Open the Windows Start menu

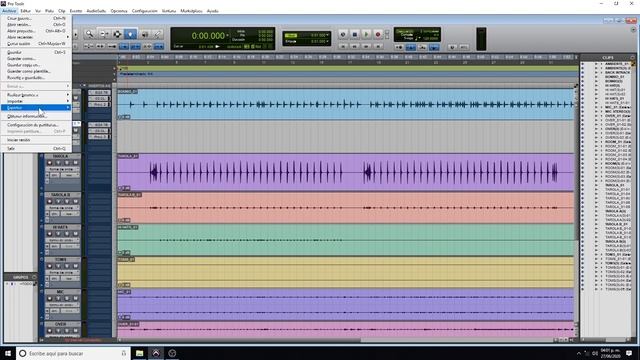pos(8,353)
